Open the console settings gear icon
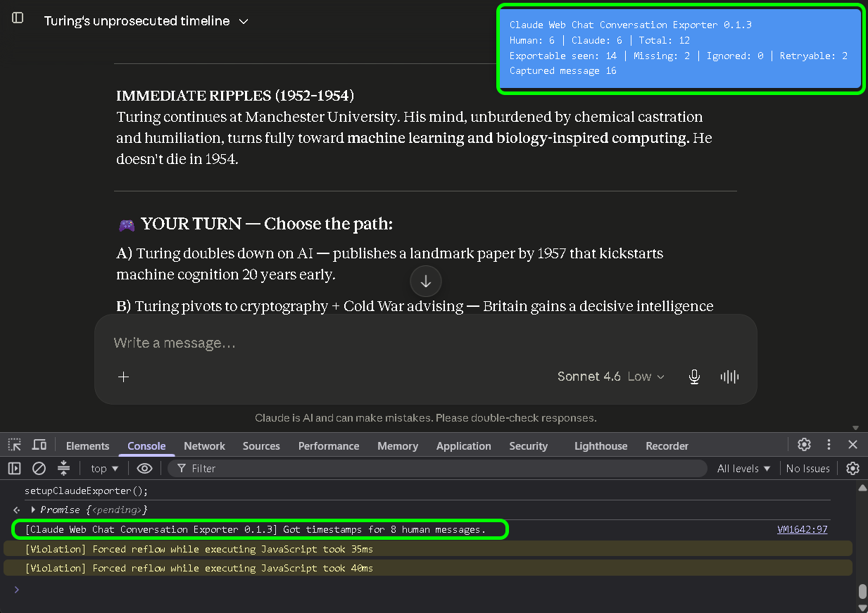868x613 pixels. [853, 468]
